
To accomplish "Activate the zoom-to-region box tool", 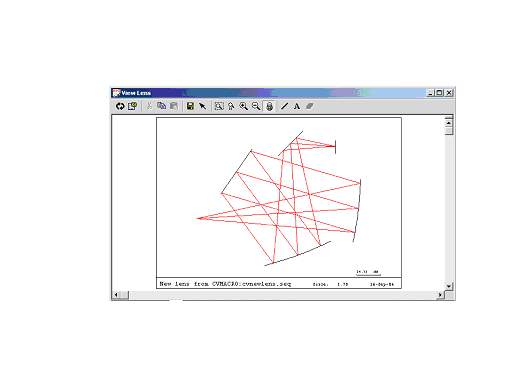I will click(219, 106).
